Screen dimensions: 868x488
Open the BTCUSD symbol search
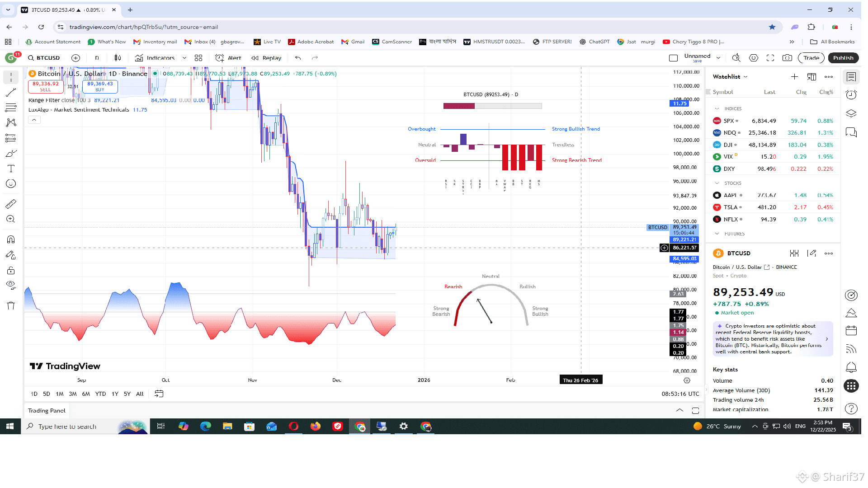pos(44,58)
